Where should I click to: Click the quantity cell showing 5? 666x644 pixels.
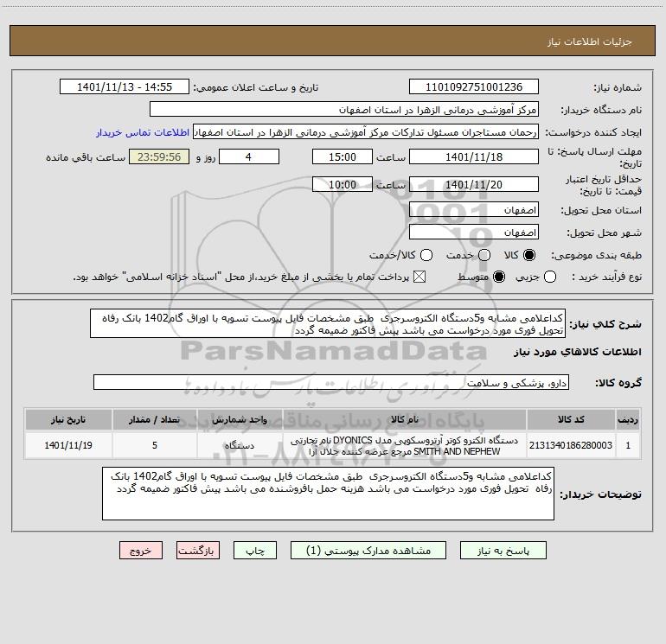coord(155,445)
